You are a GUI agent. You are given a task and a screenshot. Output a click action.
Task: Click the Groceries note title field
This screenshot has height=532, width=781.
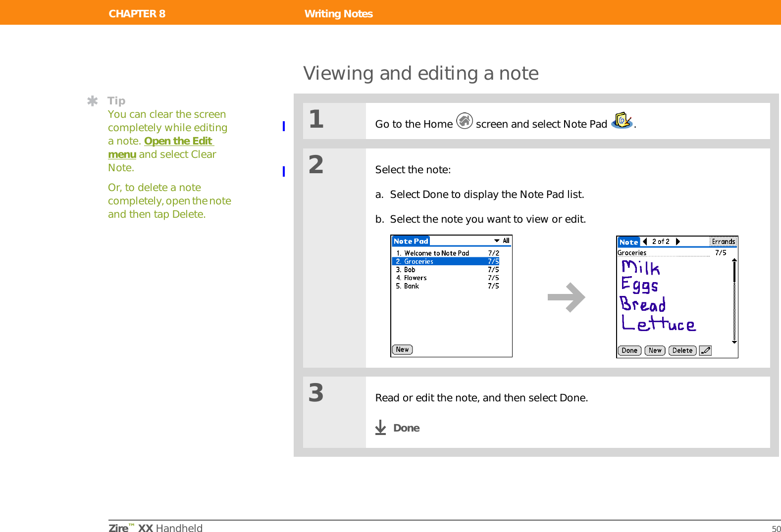coord(664,253)
